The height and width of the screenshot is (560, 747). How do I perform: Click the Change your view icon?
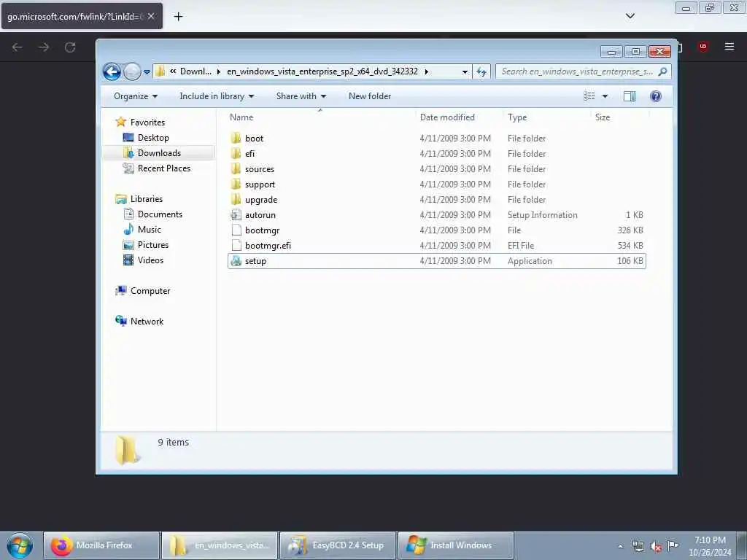[x=589, y=96]
